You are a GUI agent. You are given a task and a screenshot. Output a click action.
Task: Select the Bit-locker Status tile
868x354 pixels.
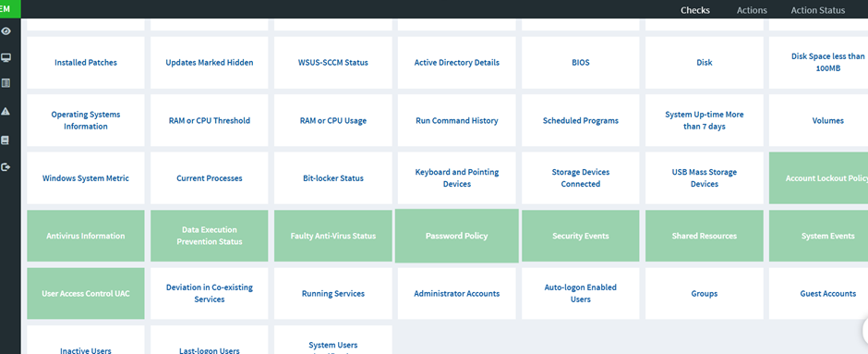point(333,177)
